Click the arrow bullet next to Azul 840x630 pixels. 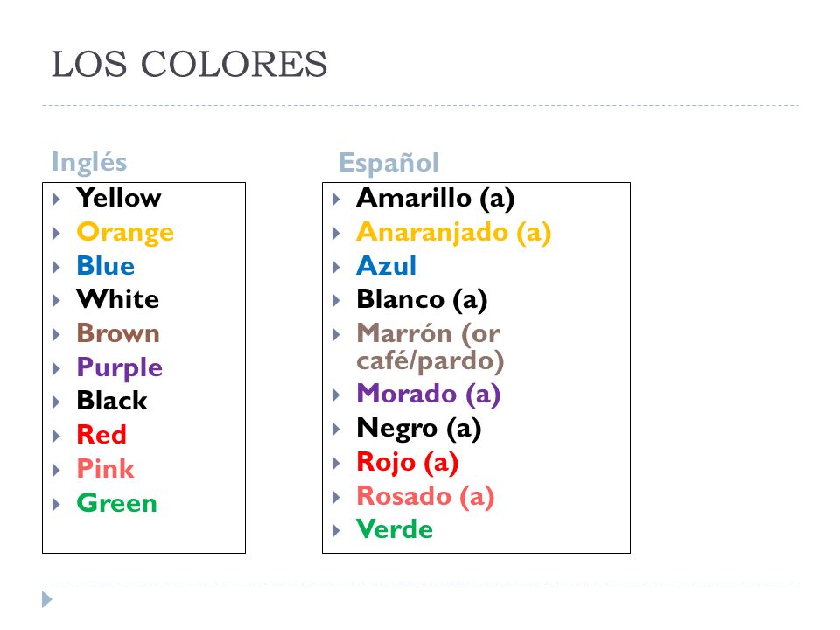336,267
